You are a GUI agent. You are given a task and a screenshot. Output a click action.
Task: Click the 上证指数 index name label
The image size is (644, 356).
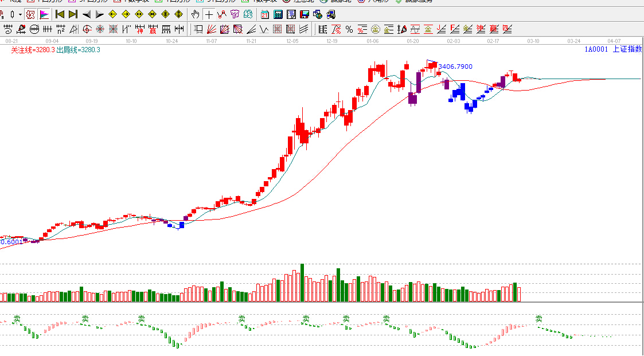(x=628, y=49)
